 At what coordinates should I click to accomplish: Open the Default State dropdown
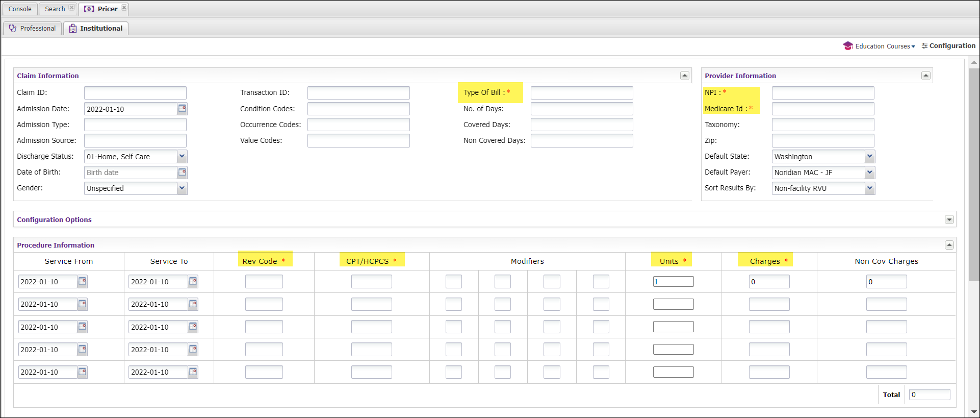(869, 157)
